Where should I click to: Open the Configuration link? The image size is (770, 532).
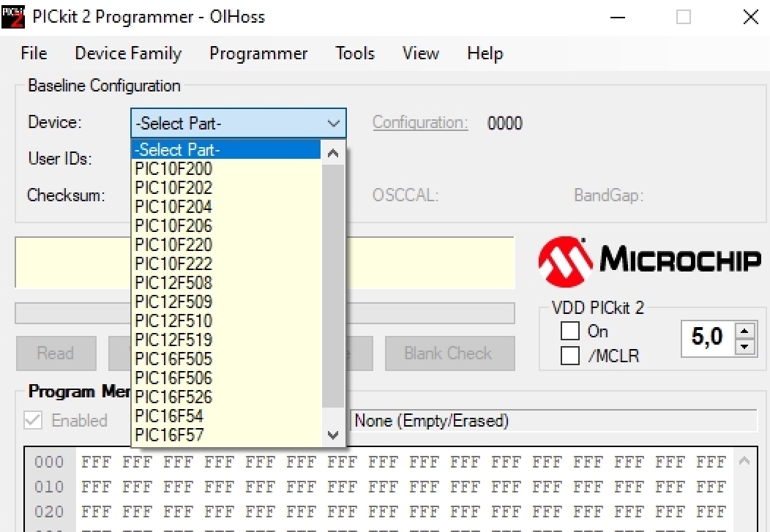point(420,123)
